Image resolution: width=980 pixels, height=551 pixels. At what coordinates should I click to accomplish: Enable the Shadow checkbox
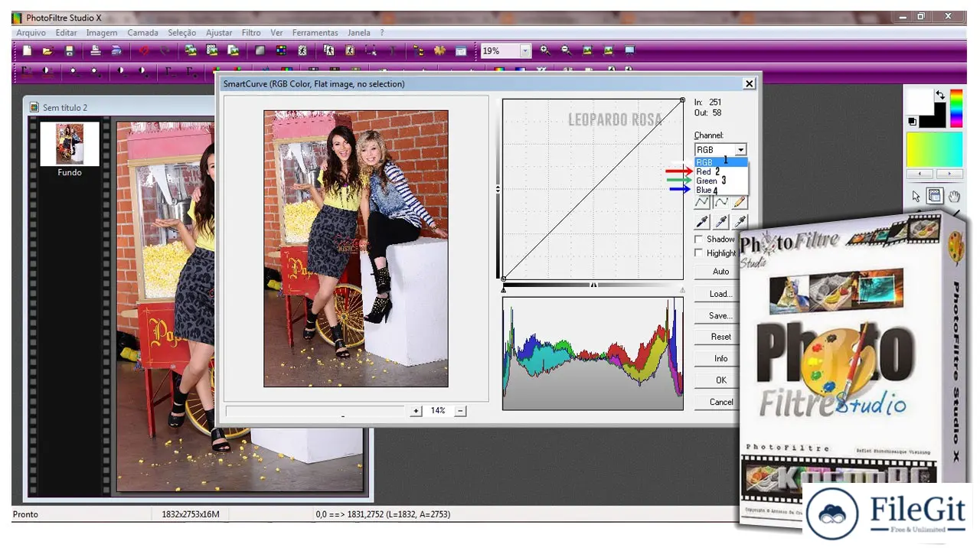coord(698,240)
